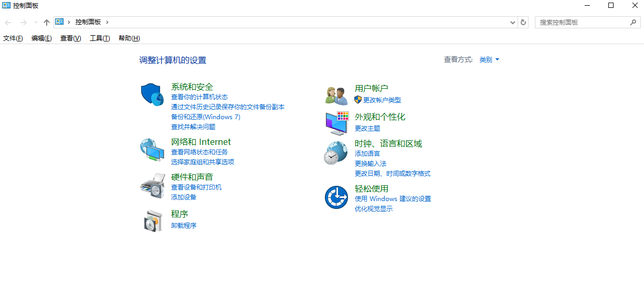Click the up navigation arrow
This screenshot has width=644, height=305.
pyautogui.click(x=46, y=22)
